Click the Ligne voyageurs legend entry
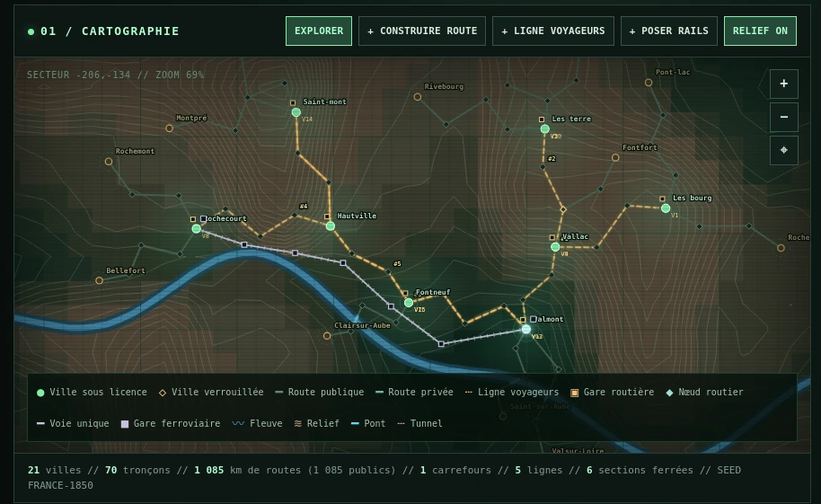 tap(512, 392)
